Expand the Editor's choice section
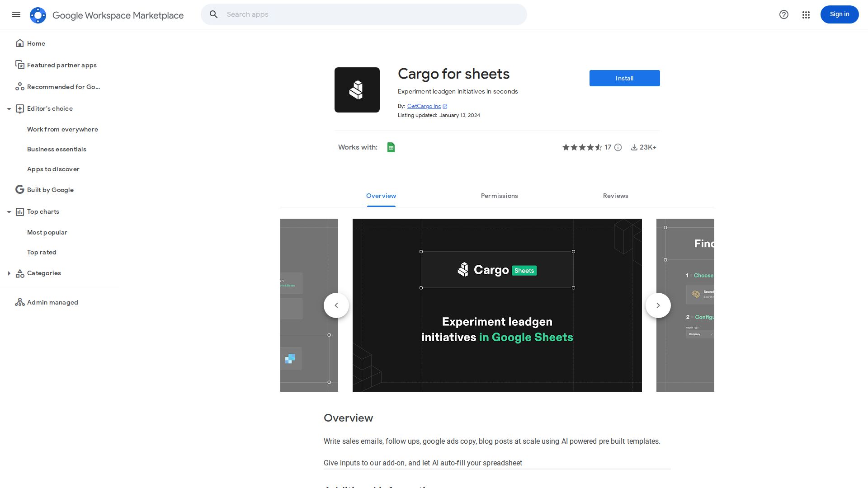This screenshot has width=868, height=488. 9,108
